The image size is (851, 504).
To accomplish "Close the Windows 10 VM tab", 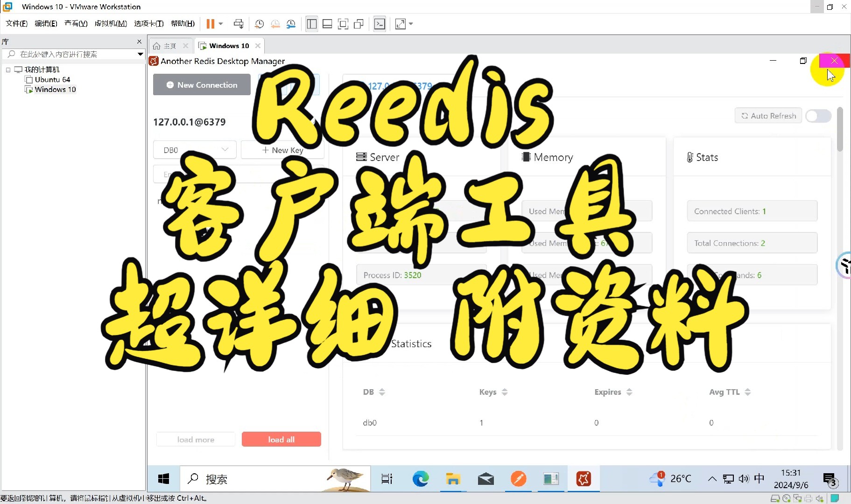I will pos(258,46).
